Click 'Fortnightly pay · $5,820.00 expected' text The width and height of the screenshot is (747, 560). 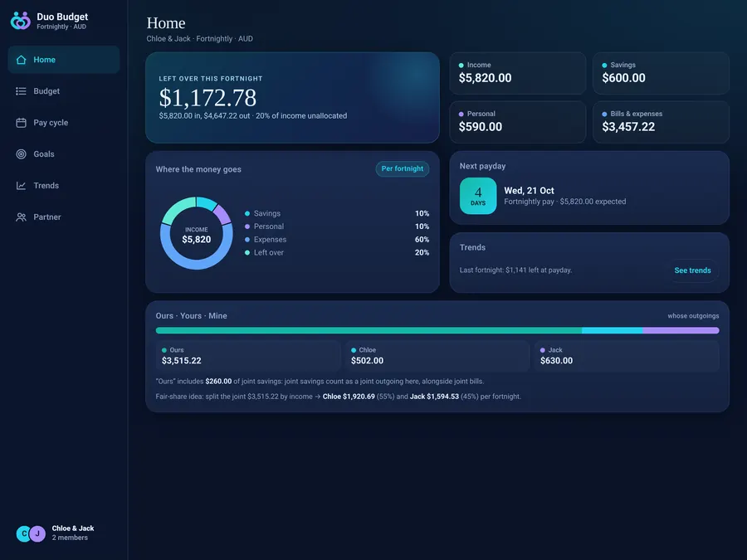(565, 202)
